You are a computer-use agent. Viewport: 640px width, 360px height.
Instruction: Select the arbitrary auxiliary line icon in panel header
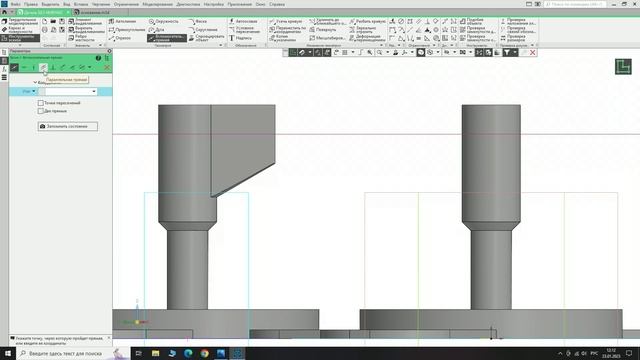click(x=14, y=67)
